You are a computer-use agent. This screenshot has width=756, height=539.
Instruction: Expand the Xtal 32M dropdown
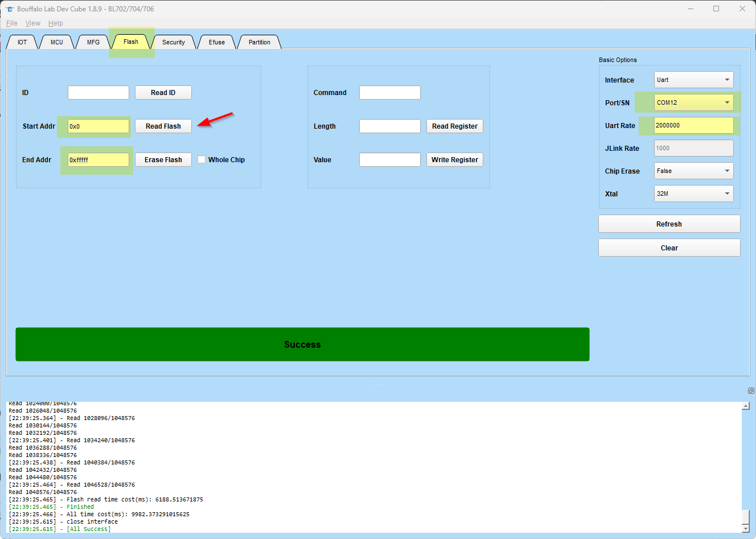pos(693,194)
